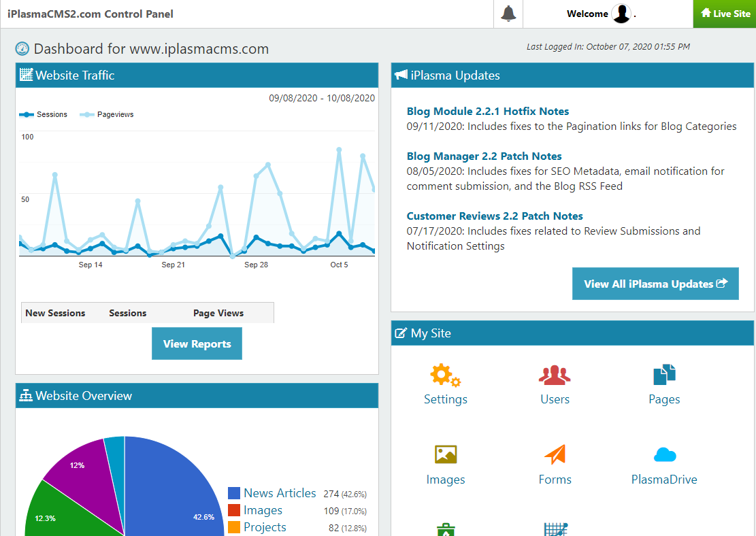Open the Forms paper plane icon
This screenshot has height=536, width=756.
click(x=555, y=454)
